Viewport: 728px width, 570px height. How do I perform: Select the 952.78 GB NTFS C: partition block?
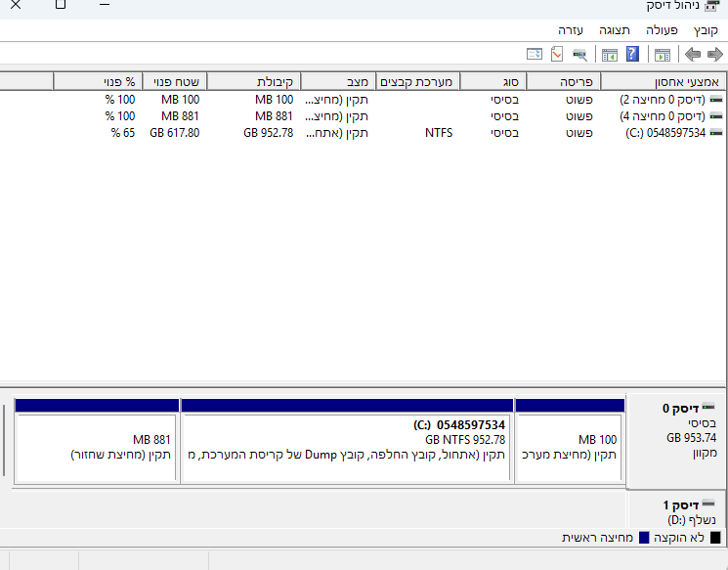pyautogui.click(x=347, y=447)
